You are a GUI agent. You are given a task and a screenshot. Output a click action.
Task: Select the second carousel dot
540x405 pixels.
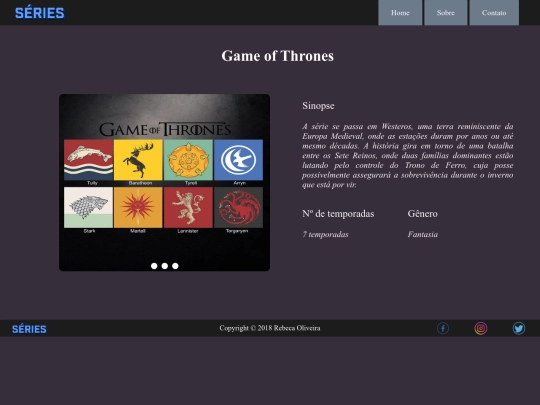[x=165, y=266]
